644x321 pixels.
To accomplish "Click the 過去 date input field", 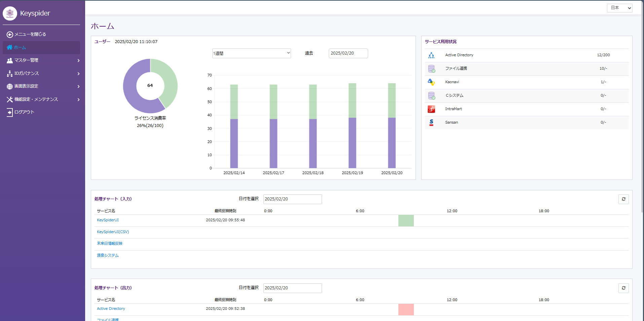I will pyautogui.click(x=348, y=53).
